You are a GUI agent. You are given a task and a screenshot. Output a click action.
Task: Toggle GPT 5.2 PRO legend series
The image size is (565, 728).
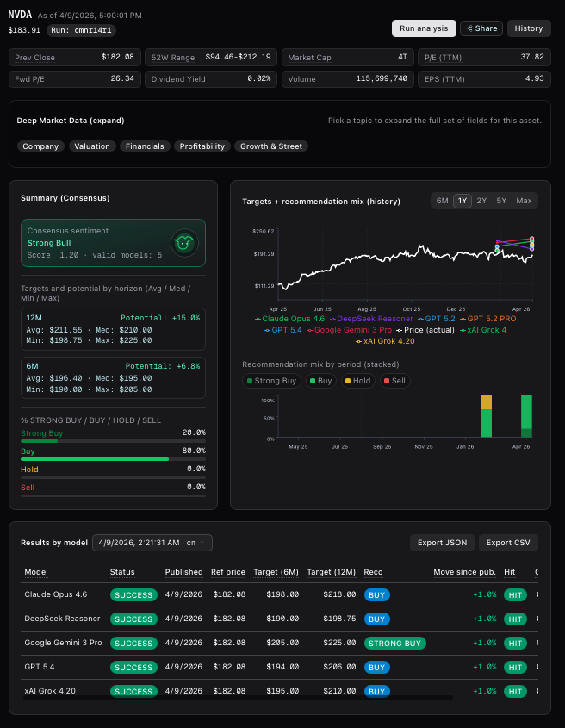(x=488, y=319)
